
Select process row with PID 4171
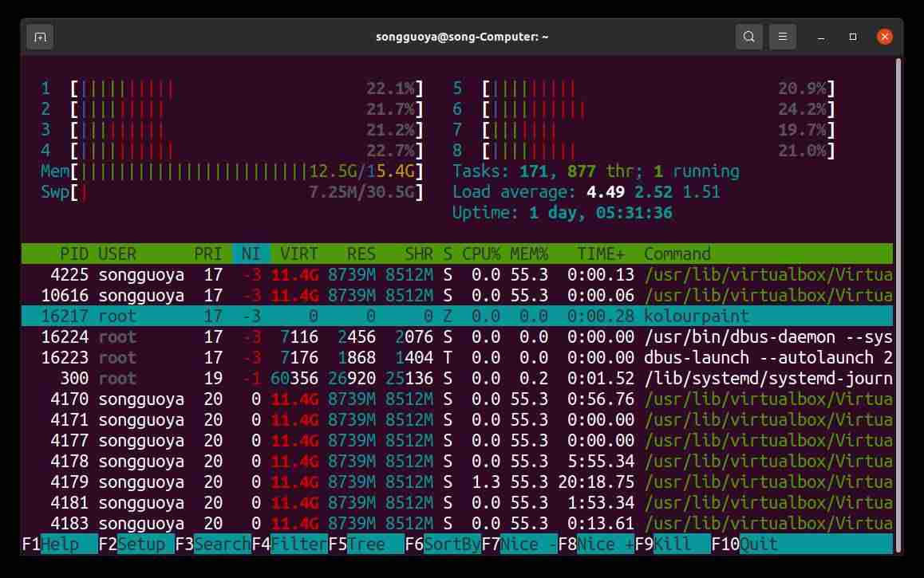point(457,420)
